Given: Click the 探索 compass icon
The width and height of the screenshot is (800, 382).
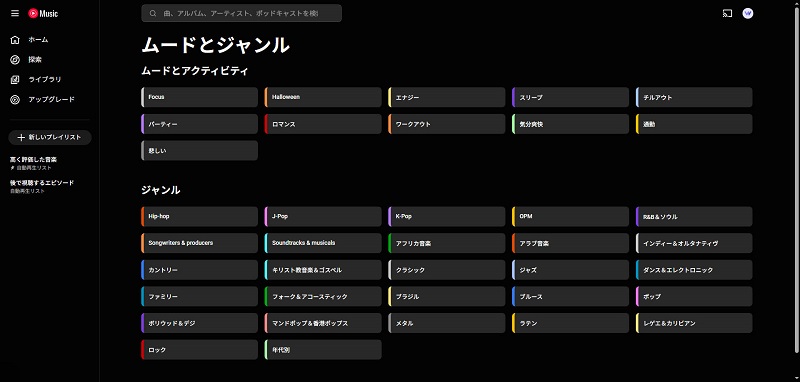Looking at the screenshot, I should click(15, 60).
